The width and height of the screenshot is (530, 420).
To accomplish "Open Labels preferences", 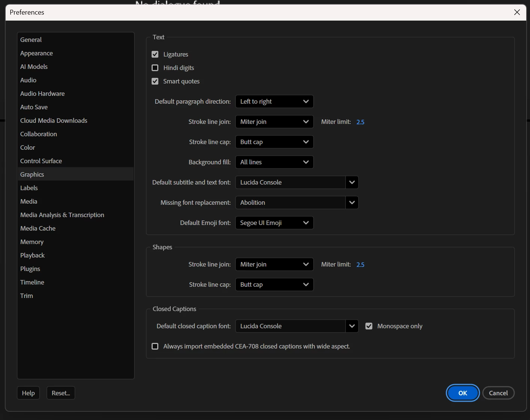I will [x=76, y=188].
